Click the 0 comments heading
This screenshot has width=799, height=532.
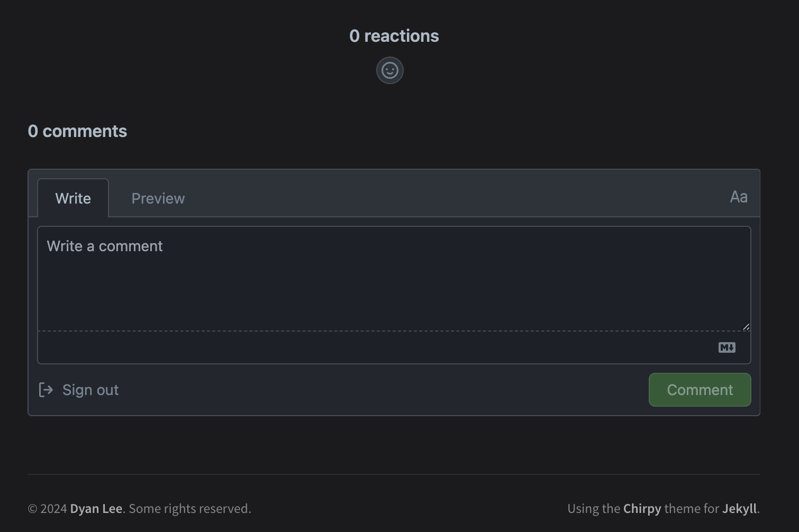77,131
